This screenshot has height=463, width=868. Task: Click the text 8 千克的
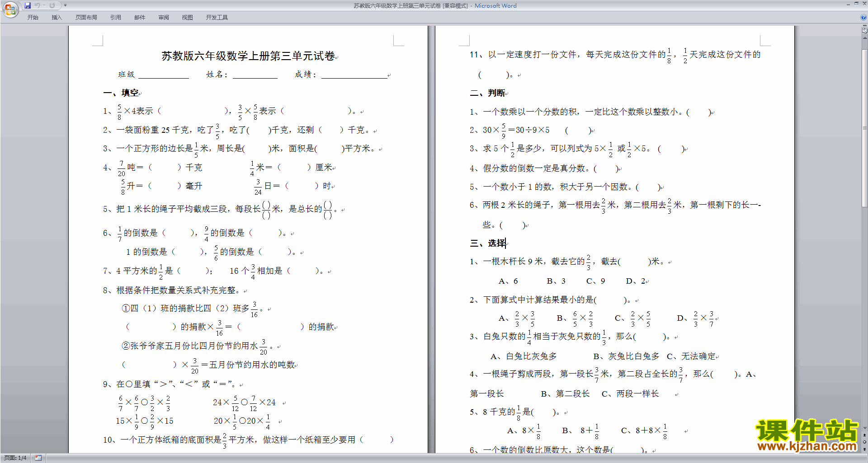[499, 412]
